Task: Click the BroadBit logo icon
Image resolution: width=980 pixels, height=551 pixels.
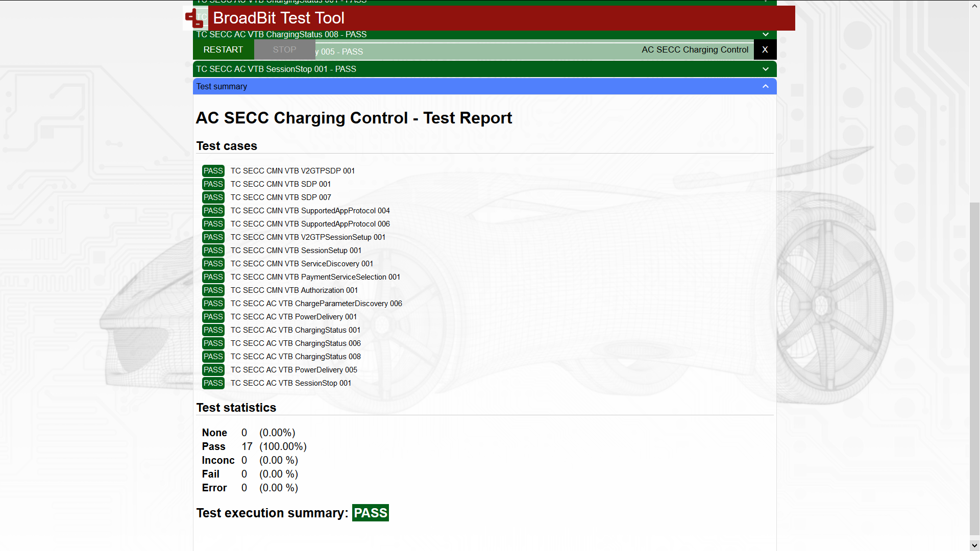Action: (x=195, y=18)
